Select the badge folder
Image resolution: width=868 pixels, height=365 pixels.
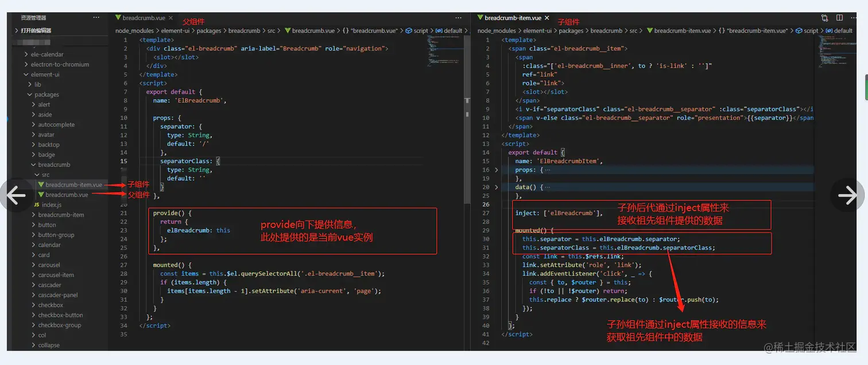(x=46, y=155)
